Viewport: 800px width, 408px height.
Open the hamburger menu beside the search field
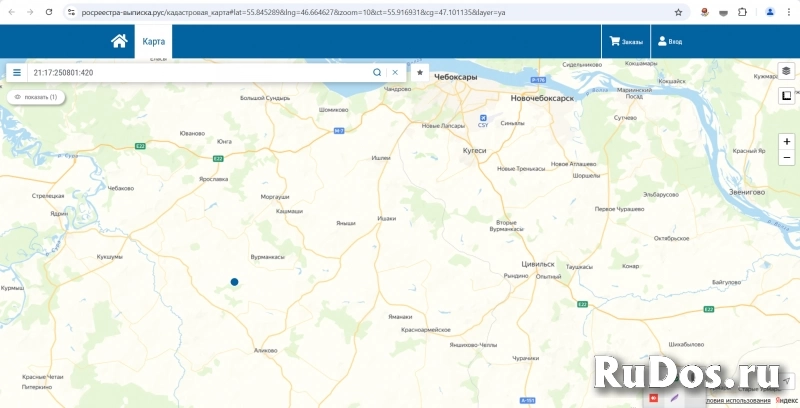pos(17,73)
